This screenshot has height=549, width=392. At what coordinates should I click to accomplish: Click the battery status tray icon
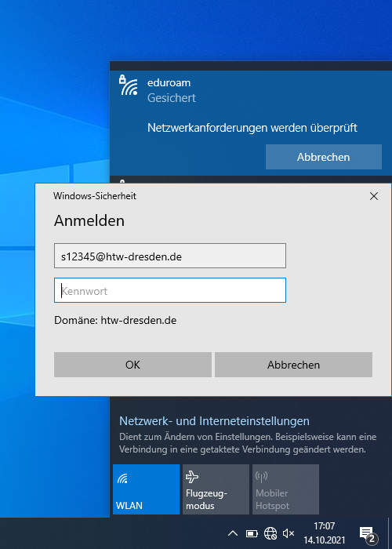pos(252,533)
